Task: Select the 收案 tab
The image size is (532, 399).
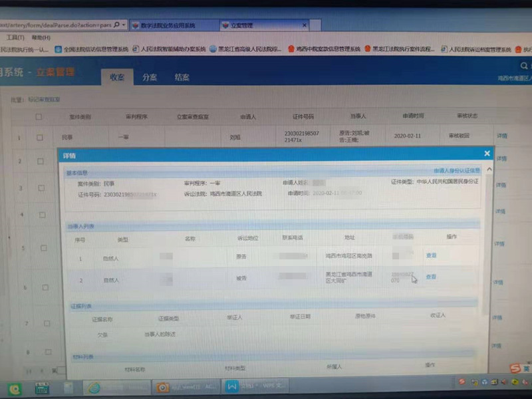Action: [x=117, y=77]
